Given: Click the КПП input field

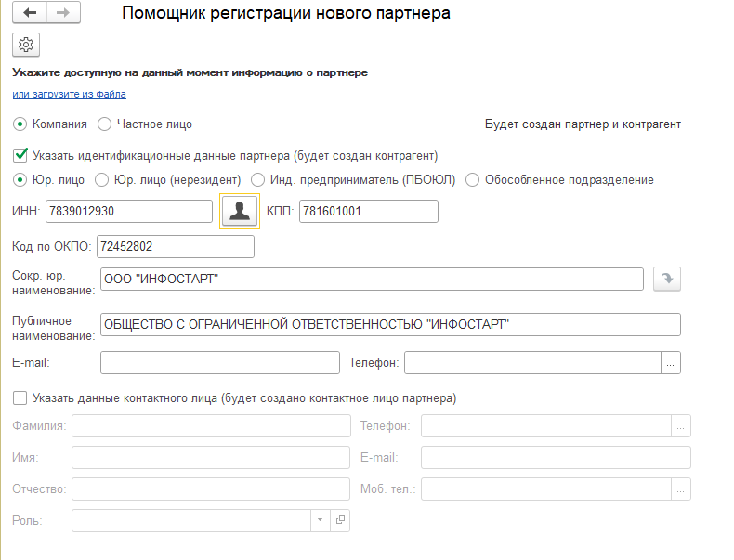Looking at the screenshot, I should (x=368, y=212).
